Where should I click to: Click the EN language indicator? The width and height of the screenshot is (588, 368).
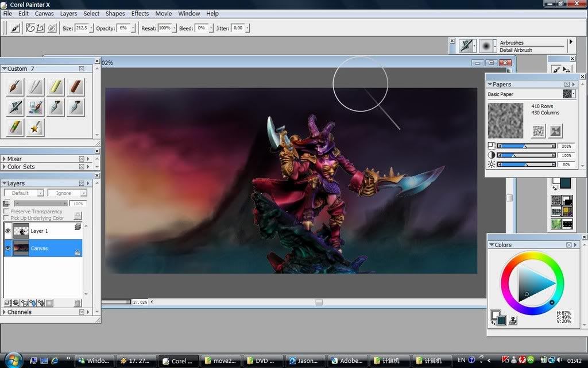coord(461,360)
